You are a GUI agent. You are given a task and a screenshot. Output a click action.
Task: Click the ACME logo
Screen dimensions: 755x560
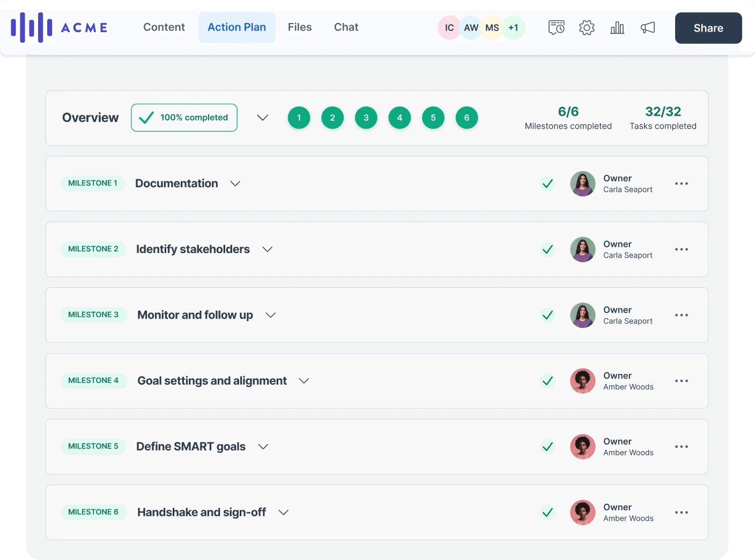click(x=60, y=27)
